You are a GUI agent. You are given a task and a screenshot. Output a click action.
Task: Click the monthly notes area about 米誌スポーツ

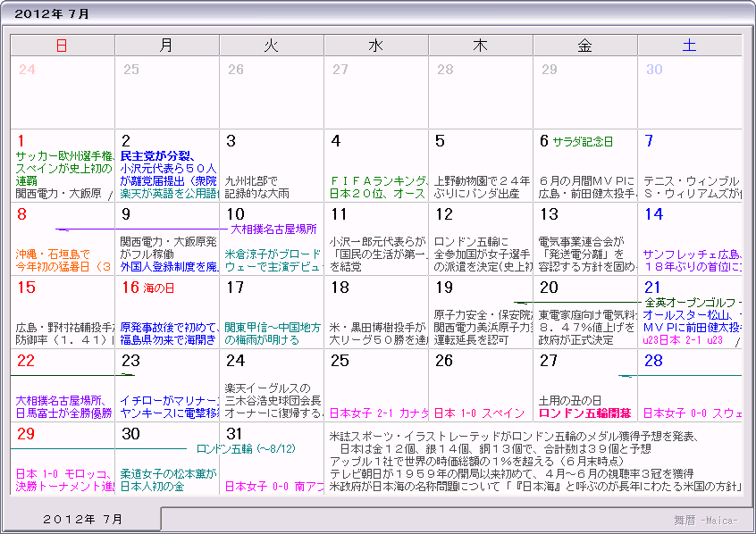point(534,462)
